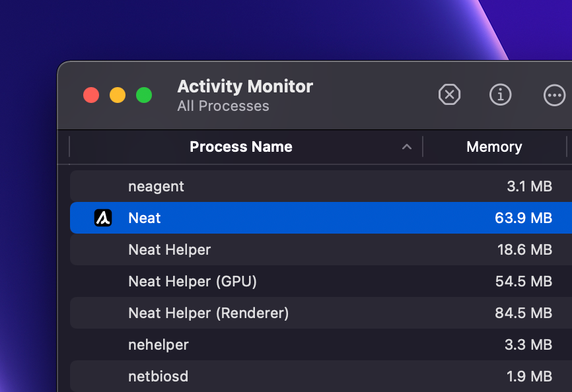
Task: Open the process info (i) icon
Action: click(500, 95)
